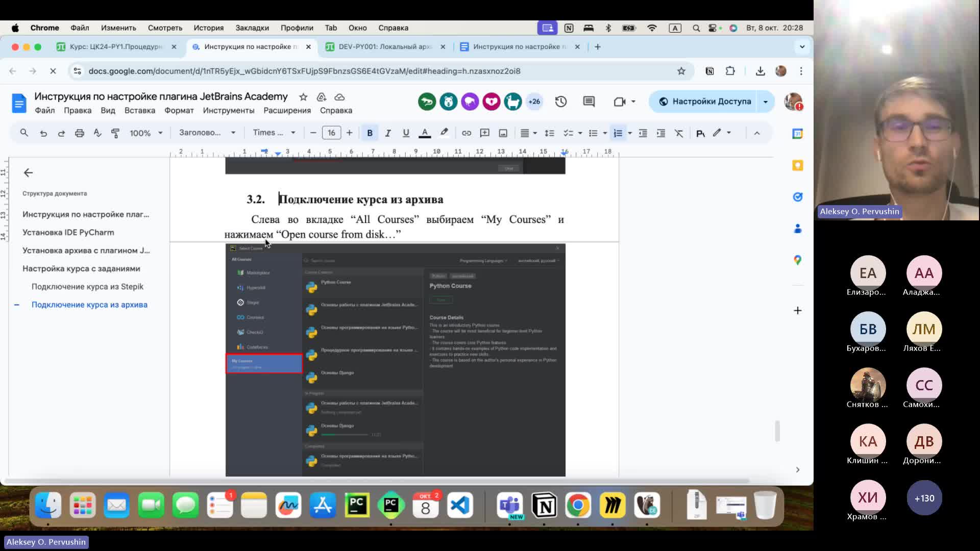Add a comment from toolbar

[485, 133]
